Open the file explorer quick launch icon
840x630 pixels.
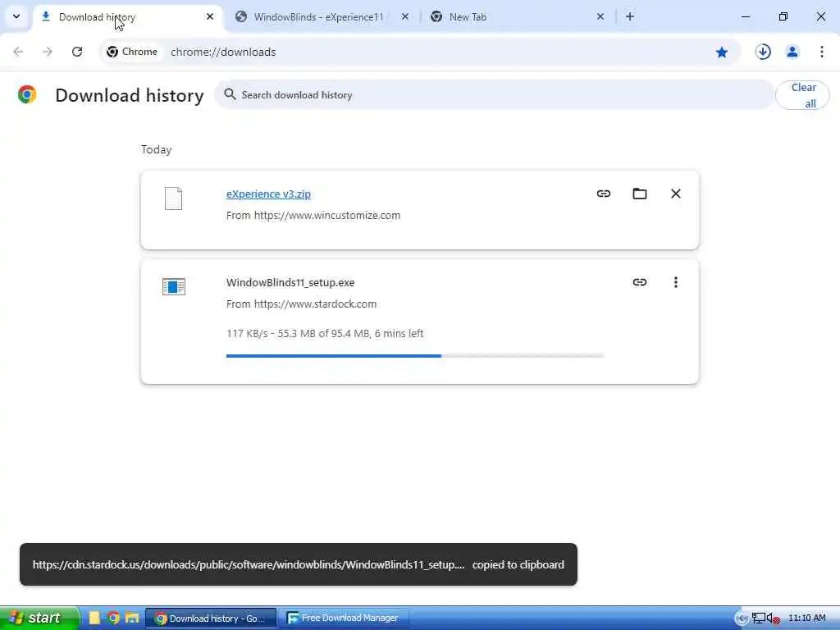(132, 618)
